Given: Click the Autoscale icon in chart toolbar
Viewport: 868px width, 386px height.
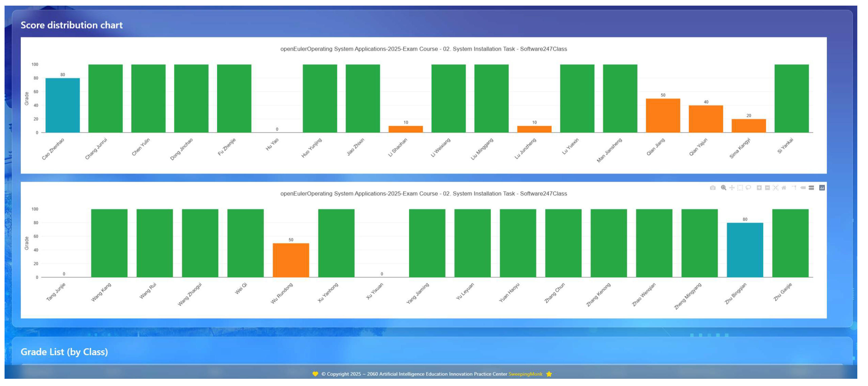Looking at the screenshot, I should click(x=776, y=188).
